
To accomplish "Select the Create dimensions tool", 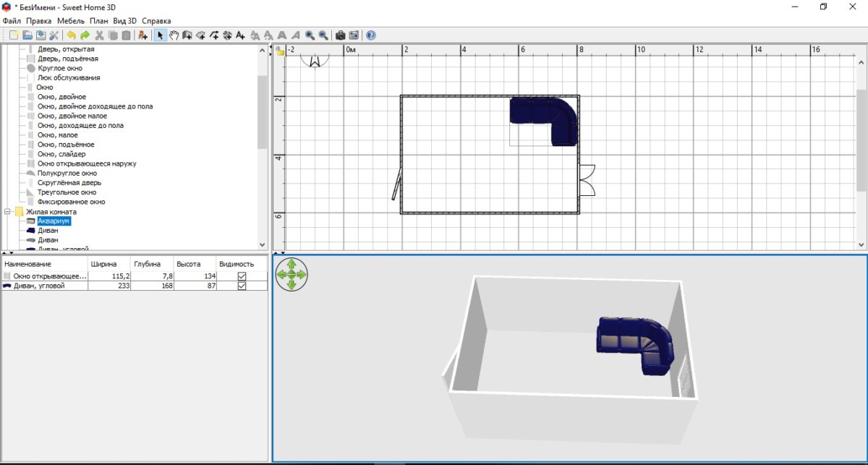I will (x=227, y=35).
